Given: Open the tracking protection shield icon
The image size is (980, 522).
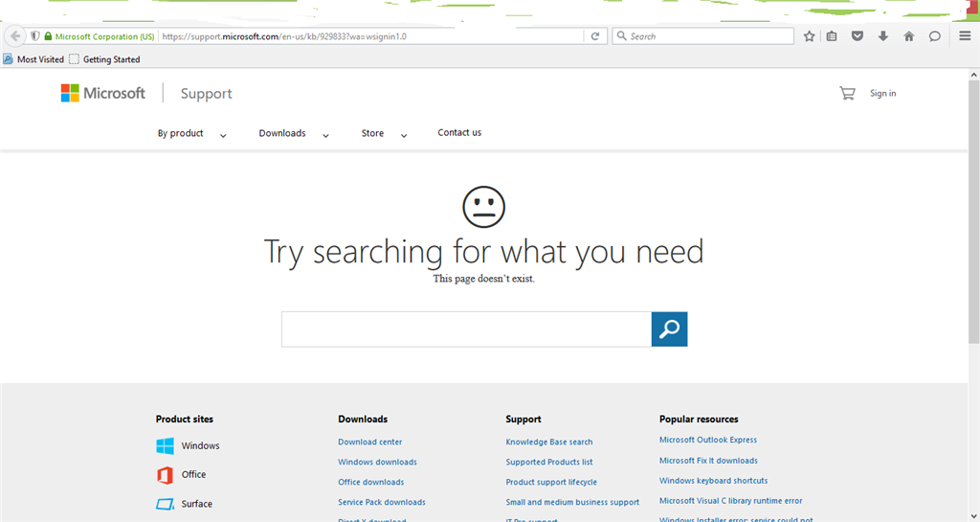Looking at the screenshot, I should [x=35, y=36].
